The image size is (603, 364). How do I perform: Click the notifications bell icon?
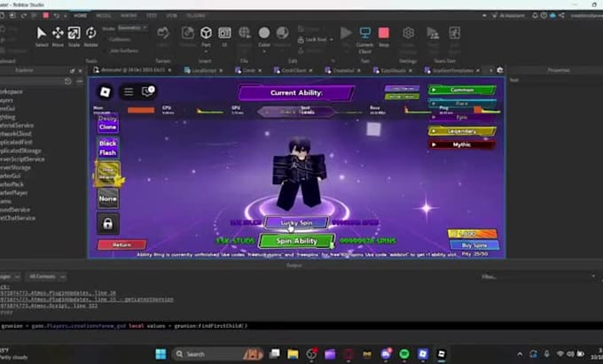pyautogui.click(x=535, y=15)
